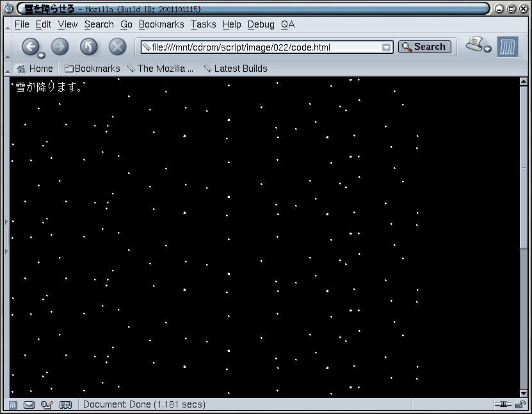Click the Forward navigation button
The height and width of the screenshot is (414, 532).
[60, 47]
